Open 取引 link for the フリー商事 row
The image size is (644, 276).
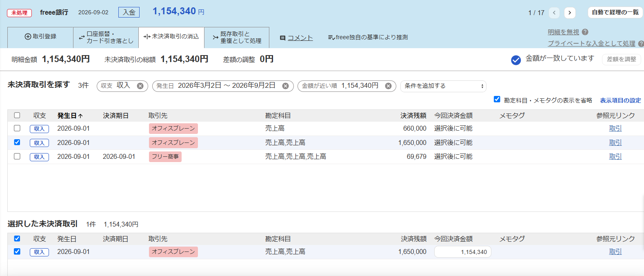tap(615, 156)
